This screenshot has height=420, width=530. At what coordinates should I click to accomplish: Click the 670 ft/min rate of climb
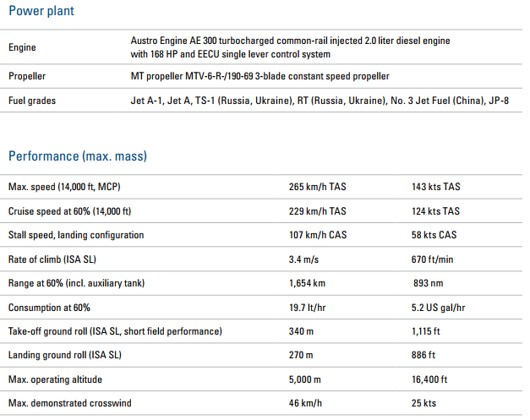coord(432,259)
